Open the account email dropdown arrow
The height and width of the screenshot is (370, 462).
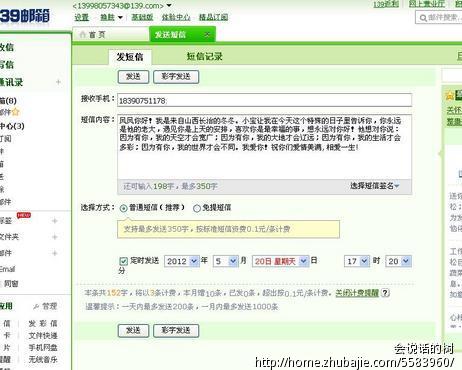[169, 5]
